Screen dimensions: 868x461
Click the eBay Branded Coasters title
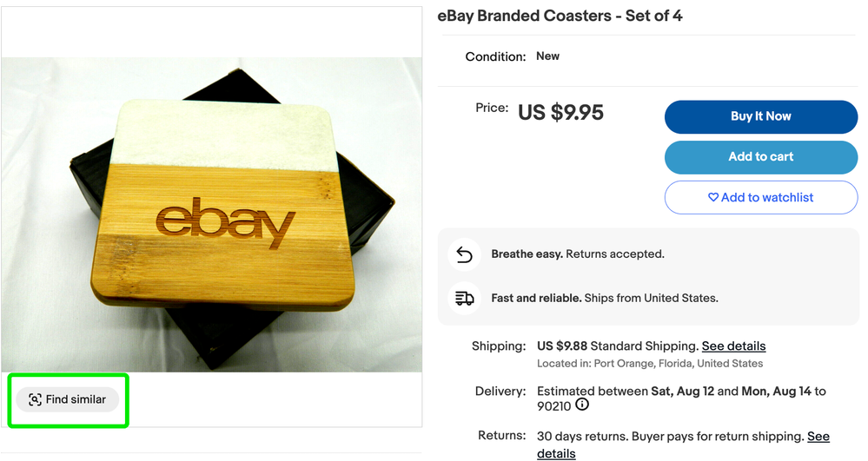560,16
